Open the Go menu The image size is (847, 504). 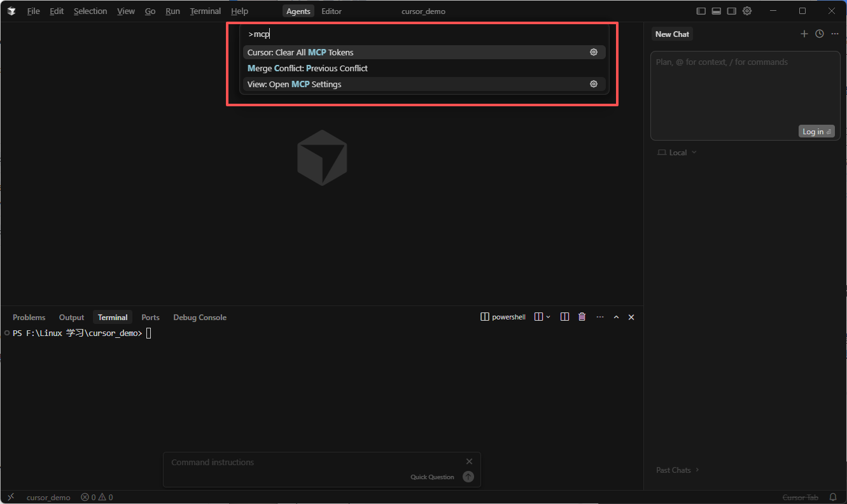tap(150, 11)
